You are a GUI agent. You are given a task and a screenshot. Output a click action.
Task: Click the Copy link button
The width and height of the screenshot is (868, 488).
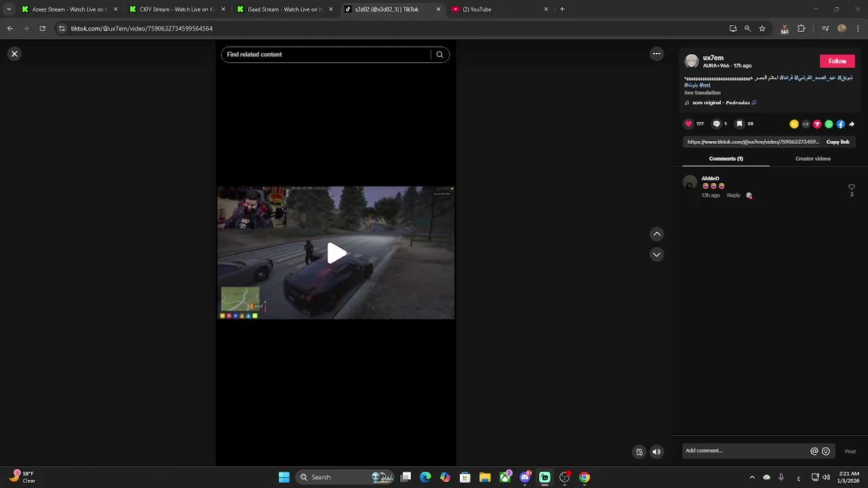coord(837,142)
